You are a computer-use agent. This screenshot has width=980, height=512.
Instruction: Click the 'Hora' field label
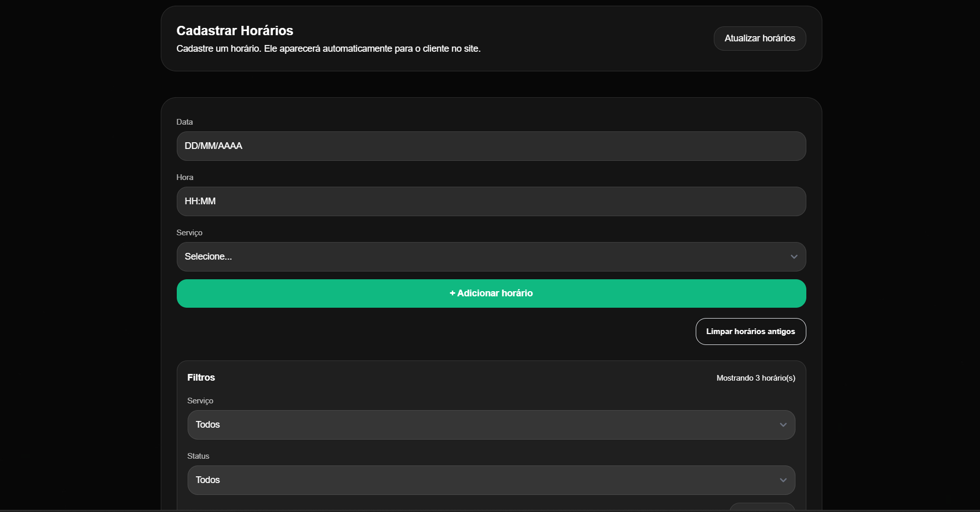point(185,177)
